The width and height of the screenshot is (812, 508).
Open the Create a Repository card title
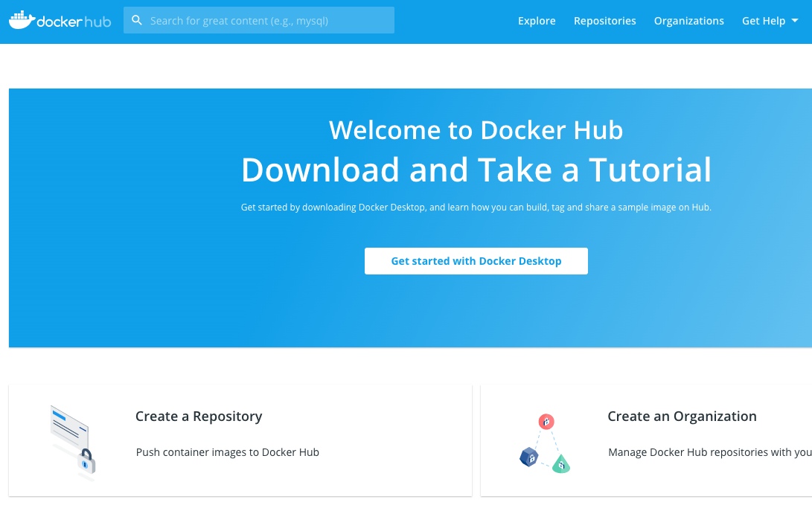(x=199, y=417)
